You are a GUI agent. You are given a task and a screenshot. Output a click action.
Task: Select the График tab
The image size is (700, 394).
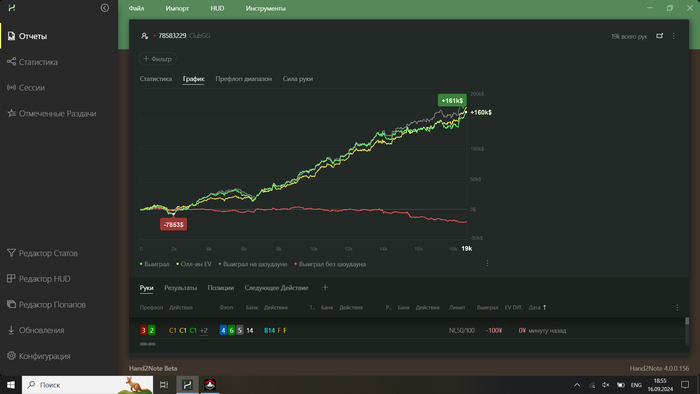pos(193,79)
